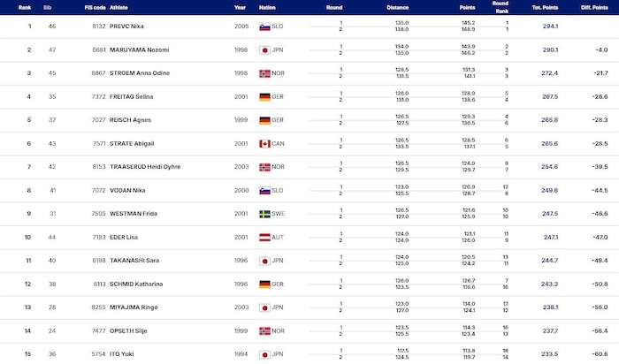Click the Rank column header
619x364 pixels.
point(27,7)
